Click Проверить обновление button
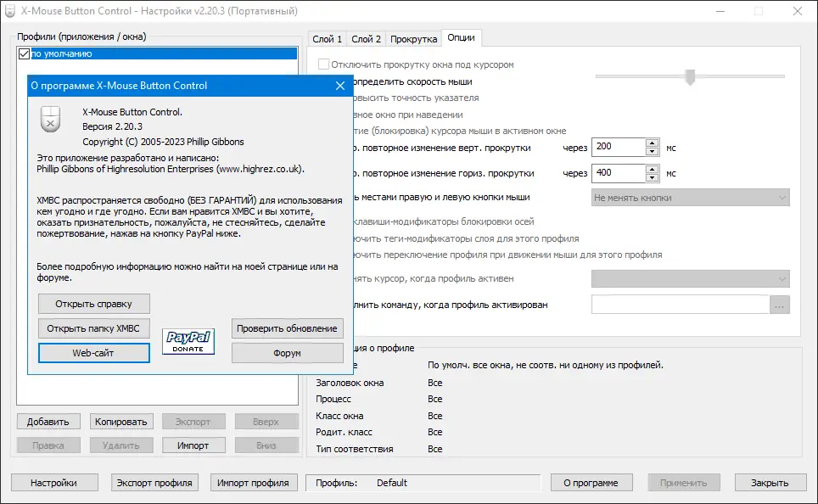The image size is (818, 504). [288, 328]
